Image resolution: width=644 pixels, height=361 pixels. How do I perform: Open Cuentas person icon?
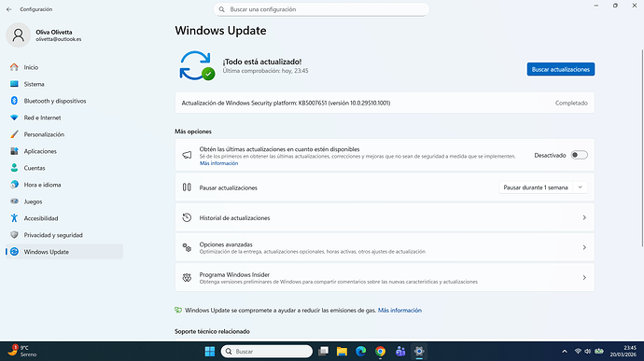pos(14,168)
